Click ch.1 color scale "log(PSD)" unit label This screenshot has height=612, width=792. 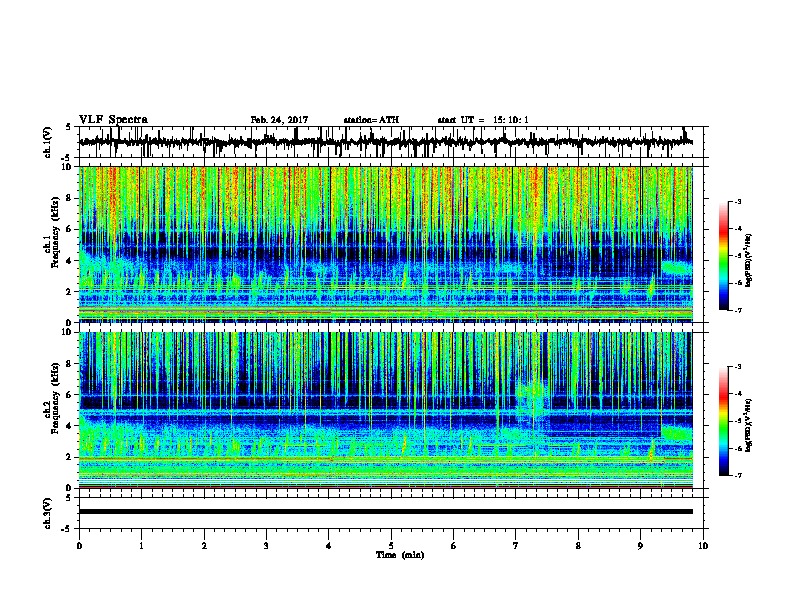[x=748, y=261]
